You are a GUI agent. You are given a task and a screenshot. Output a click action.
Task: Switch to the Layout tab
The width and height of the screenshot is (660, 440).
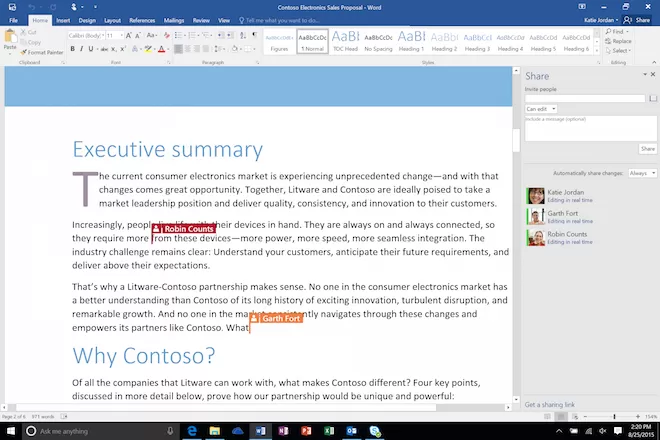pos(112,20)
